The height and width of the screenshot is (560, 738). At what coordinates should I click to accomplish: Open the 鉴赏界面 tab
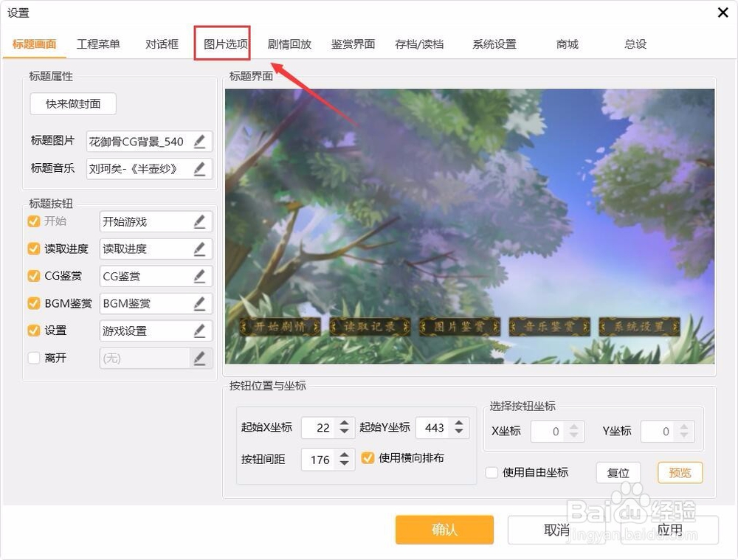[353, 44]
